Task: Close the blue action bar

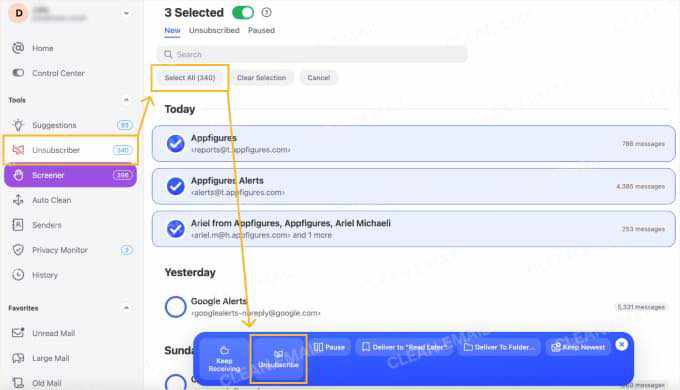Action: tap(621, 344)
